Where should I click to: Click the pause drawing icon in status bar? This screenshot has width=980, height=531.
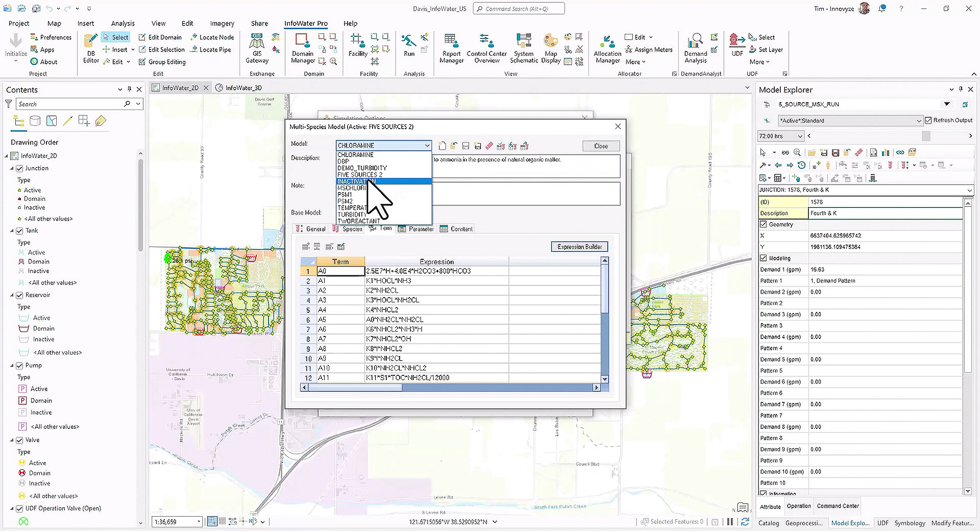(730, 522)
